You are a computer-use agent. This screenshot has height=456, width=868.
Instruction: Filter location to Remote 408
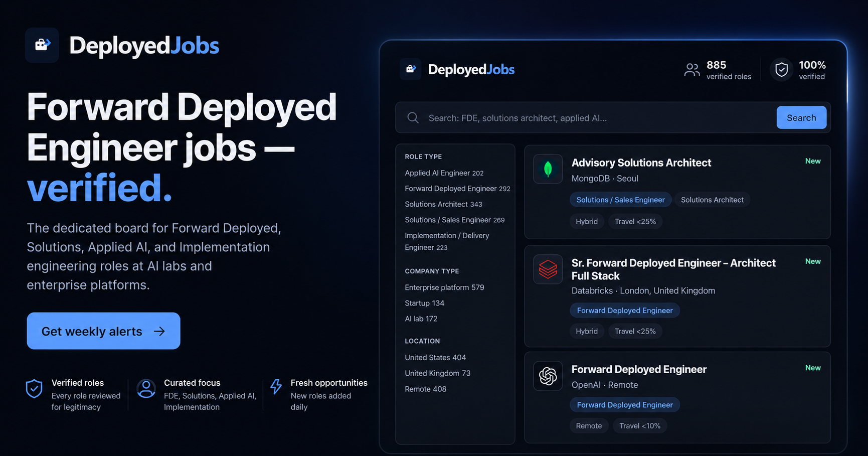tap(425, 389)
